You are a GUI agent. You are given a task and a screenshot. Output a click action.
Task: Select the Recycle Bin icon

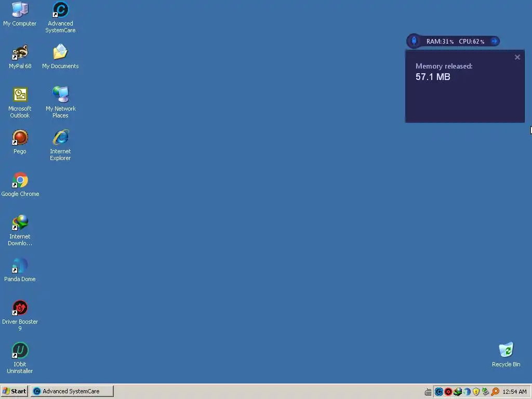(x=506, y=355)
